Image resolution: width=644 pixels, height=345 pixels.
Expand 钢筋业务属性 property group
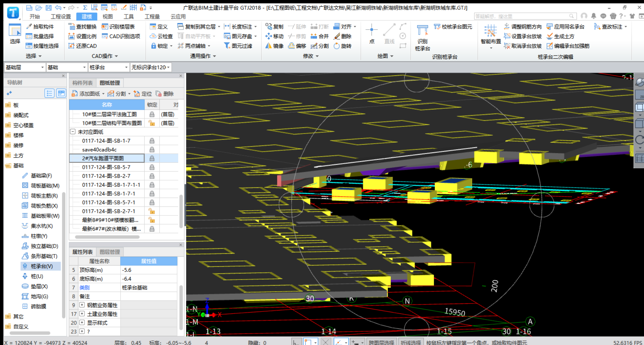(x=82, y=305)
